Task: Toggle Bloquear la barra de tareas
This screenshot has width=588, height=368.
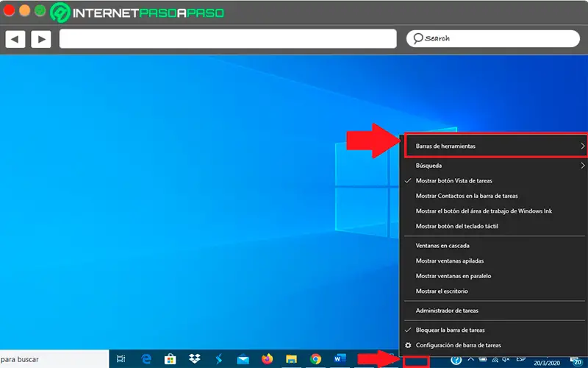Action: point(495,330)
